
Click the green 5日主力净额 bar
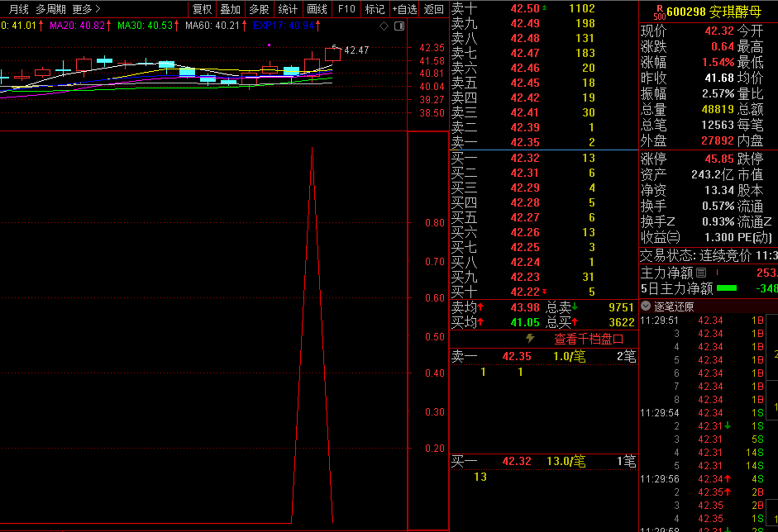tap(727, 288)
